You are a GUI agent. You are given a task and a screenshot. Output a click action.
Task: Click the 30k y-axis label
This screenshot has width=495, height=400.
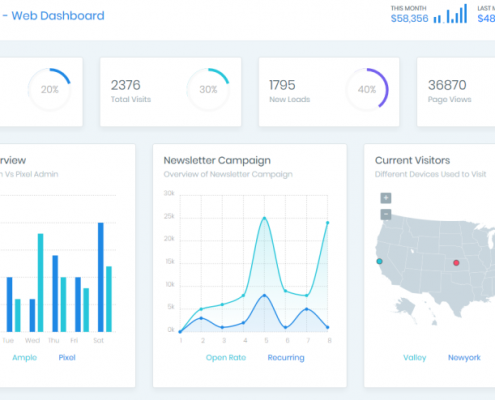click(x=169, y=193)
